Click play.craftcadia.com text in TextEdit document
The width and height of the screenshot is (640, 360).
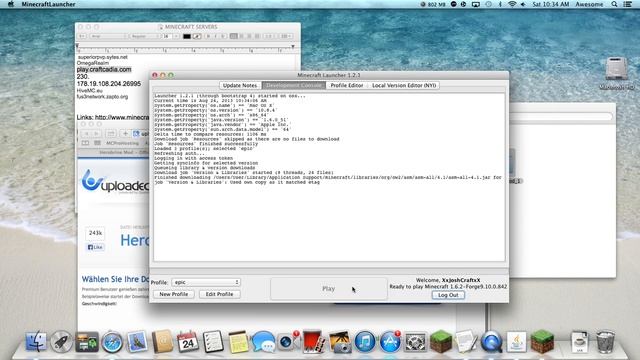104,69
